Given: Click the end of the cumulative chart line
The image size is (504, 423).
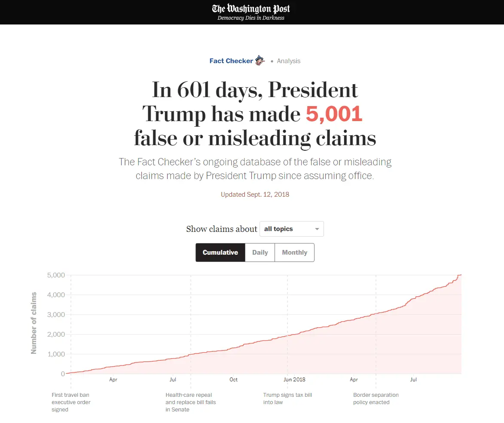Looking at the screenshot, I should click(x=461, y=275).
